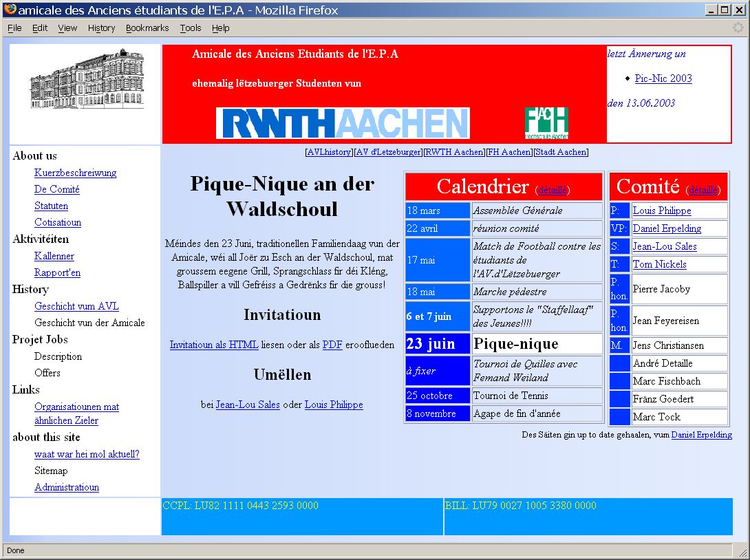Image resolution: width=750 pixels, height=560 pixels.
Task: Click the green FH Aachen logo
Action: coord(546,123)
